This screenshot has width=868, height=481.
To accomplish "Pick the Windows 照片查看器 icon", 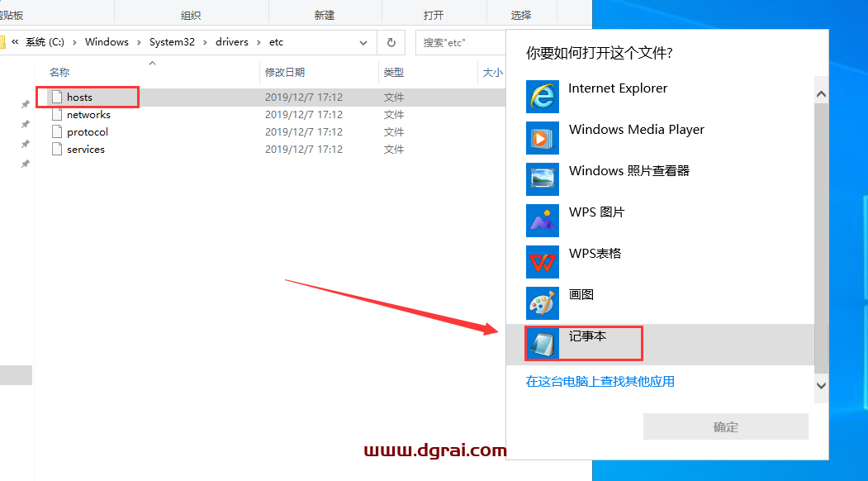I will coord(543,179).
